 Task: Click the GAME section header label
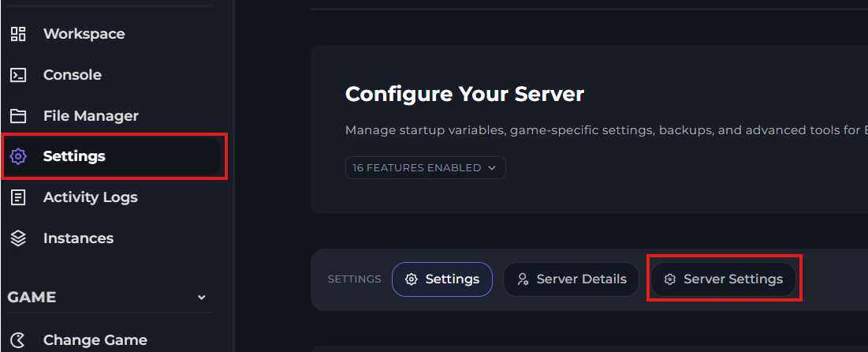coord(32,298)
